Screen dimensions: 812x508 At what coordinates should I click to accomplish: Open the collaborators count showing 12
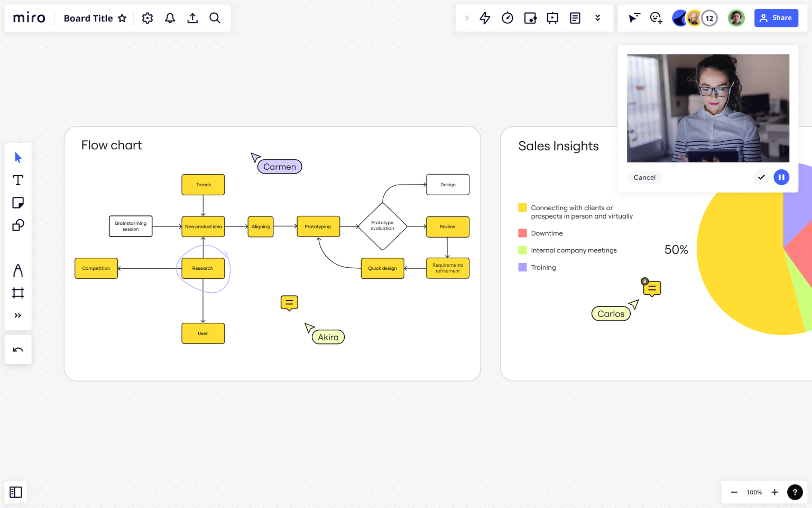709,17
